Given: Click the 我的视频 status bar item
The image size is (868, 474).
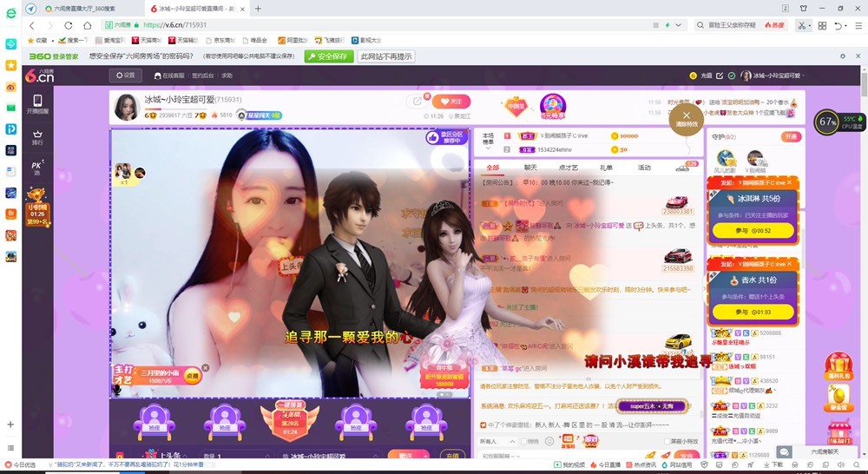Looking at the screenshot, I should click(x=569, y=464).
